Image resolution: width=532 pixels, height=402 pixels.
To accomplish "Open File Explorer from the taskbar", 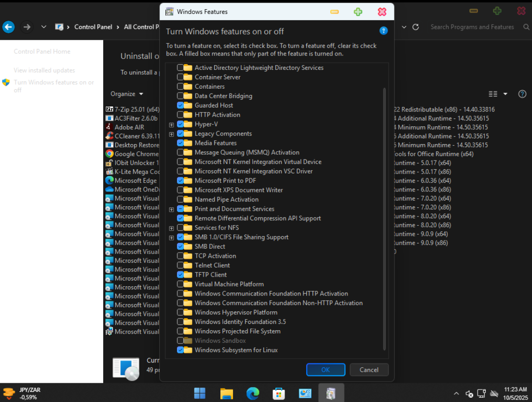I will (227, 393).
